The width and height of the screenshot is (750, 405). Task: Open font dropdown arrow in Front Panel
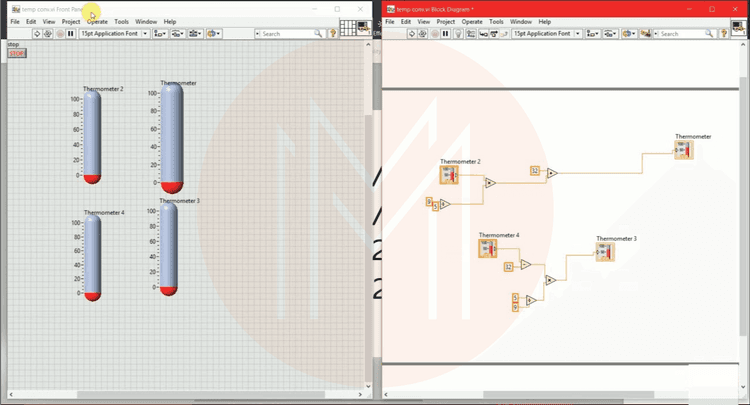pos(145,33)
